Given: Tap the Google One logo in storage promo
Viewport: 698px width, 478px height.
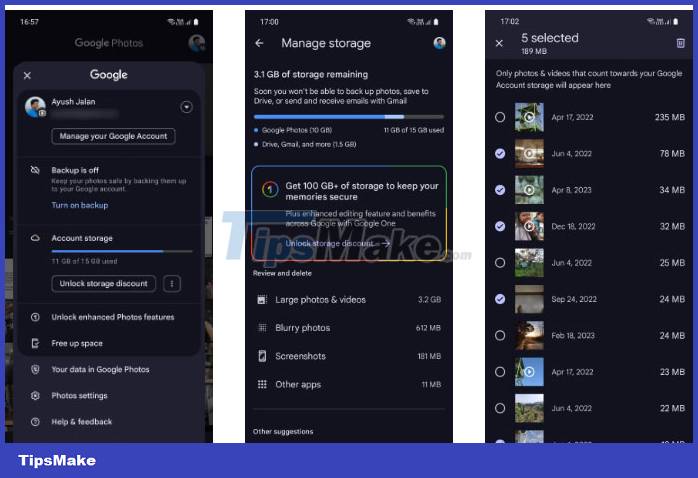Looking at the screenshot, I should tap(270, 189).
